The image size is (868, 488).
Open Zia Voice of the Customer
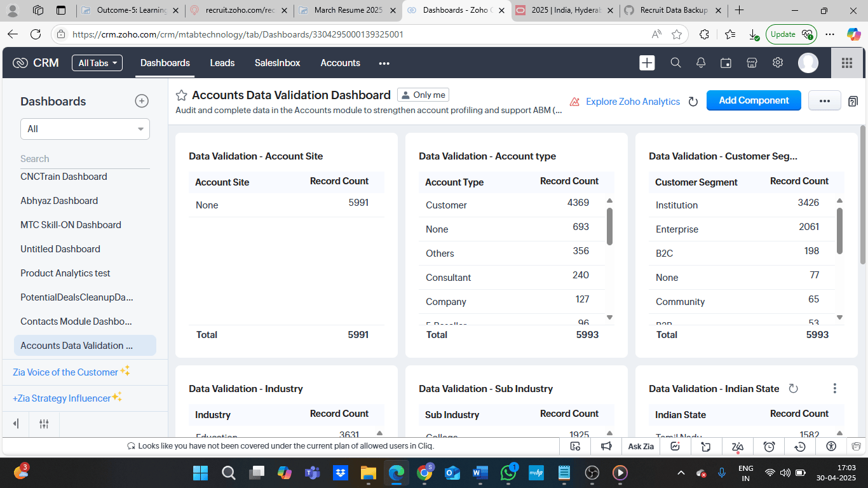pyautogui.click(x=65, y=372)
